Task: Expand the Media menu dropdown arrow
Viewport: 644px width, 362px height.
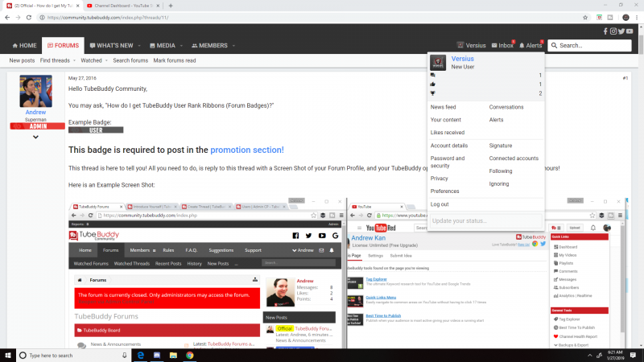Action: (180, 46)
